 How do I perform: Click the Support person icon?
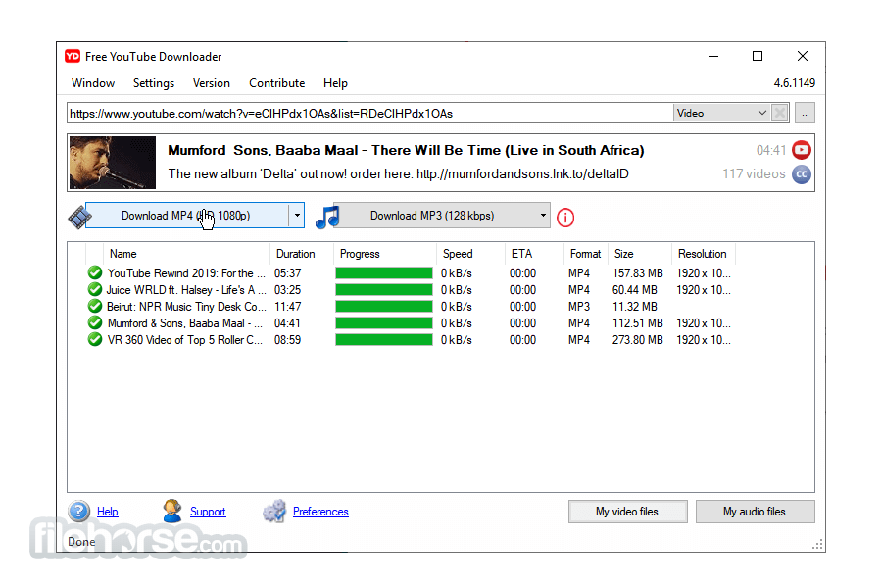point(172,511)
